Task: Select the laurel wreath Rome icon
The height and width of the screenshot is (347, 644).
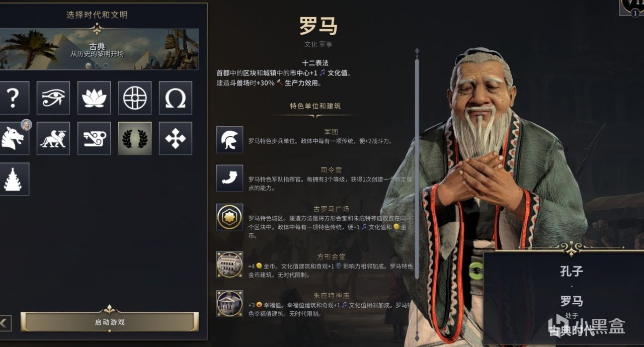Action: click(135, 138)
